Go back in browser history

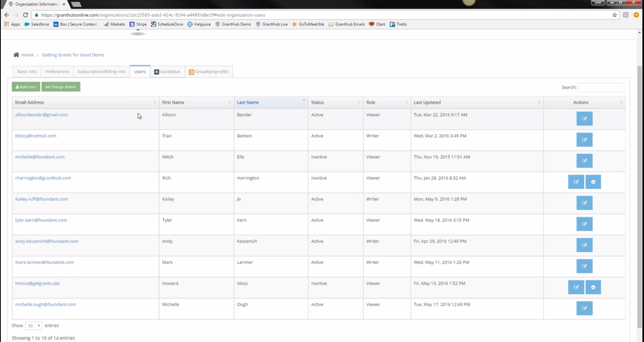[7, 15]
